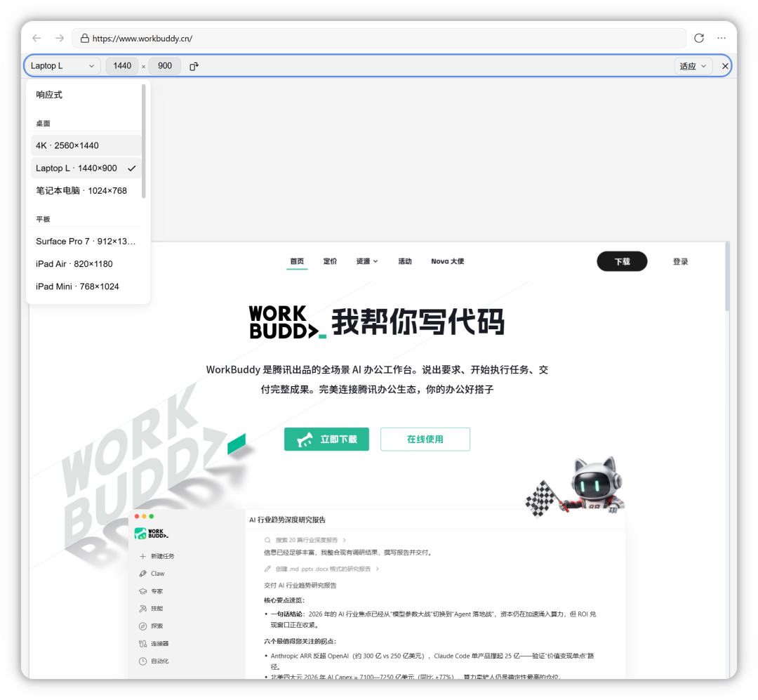758x700 pixels.
Task: Click the address bar URL
Action: click(x=142, y=38)
